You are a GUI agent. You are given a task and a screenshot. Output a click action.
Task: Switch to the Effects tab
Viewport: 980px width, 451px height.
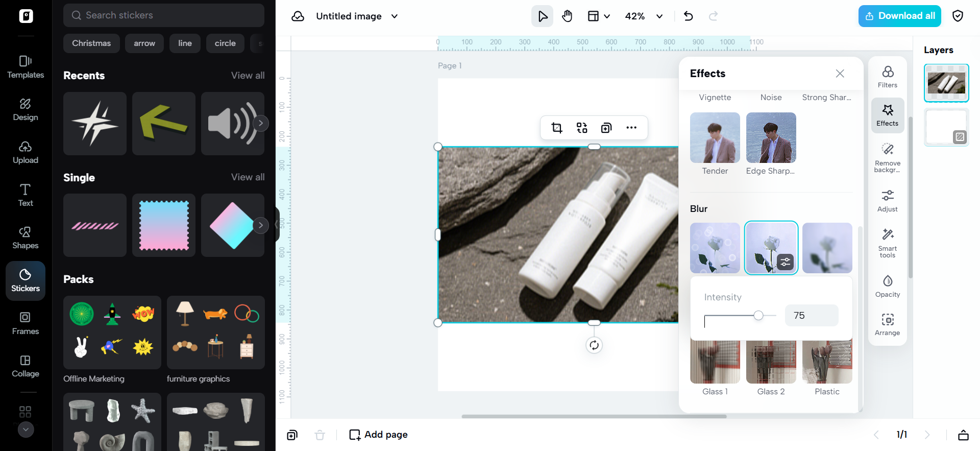tap(888, 115)
